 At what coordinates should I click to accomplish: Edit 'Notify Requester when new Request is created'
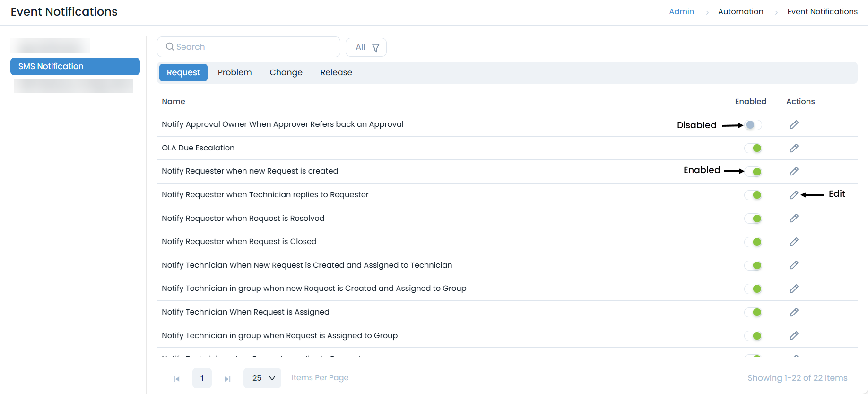tap(794, 171)
